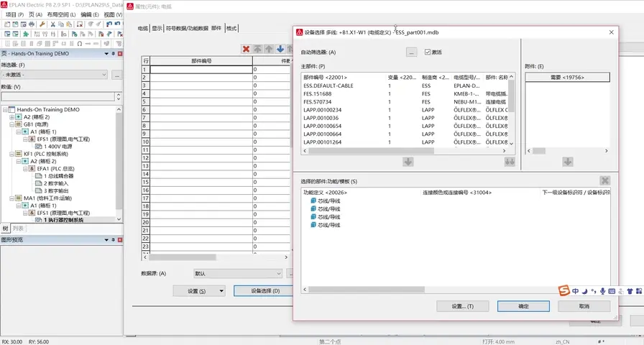Open the 设置 (S) button dropdown arrow
The width and height of the screenshot is (644, 345).
click(221, 291)
